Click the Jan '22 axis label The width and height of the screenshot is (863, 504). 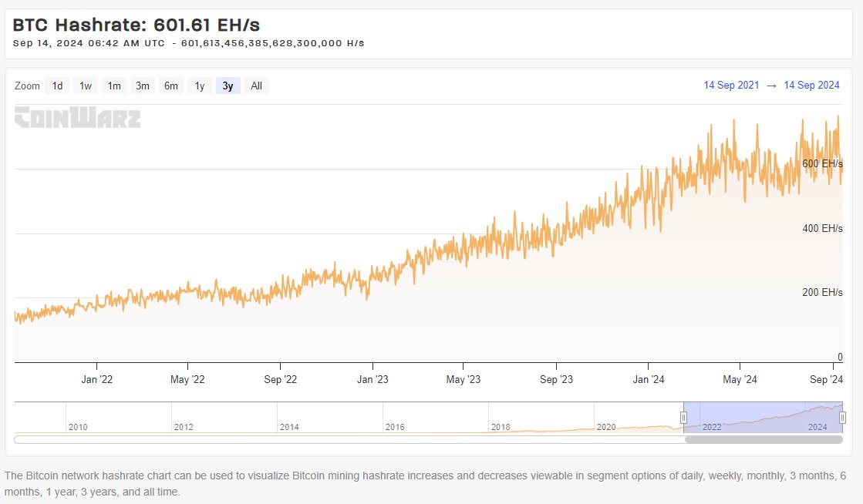(97, 380)
